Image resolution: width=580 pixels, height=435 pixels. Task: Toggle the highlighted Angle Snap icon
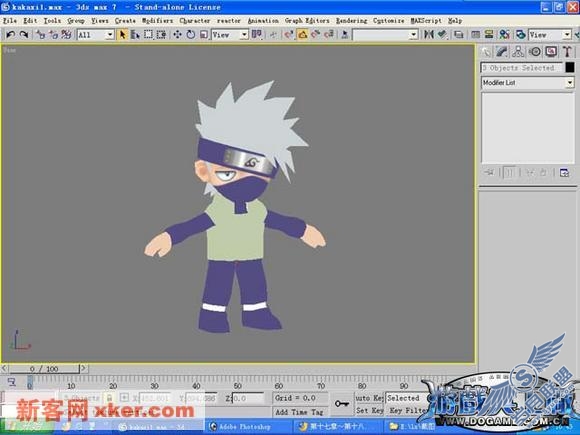(x=302, y=35)
